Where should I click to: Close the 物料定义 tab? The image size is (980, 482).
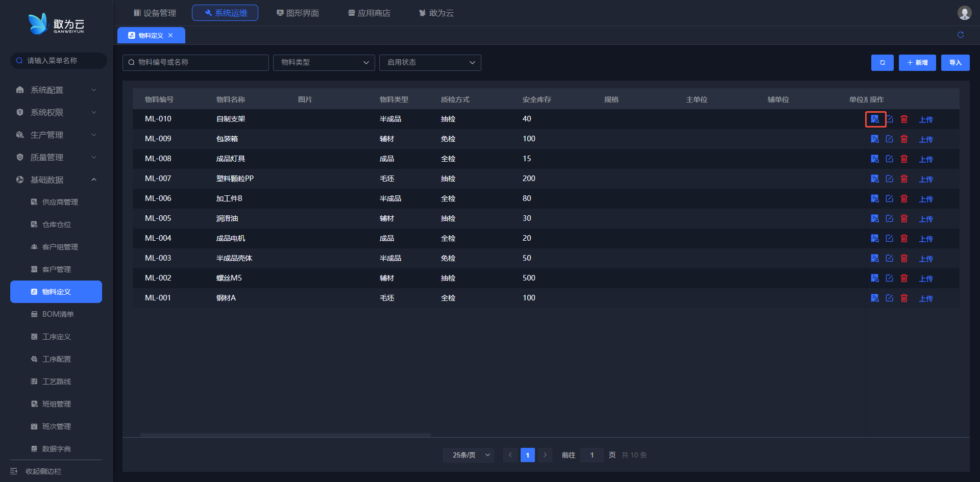pos(170,35)
